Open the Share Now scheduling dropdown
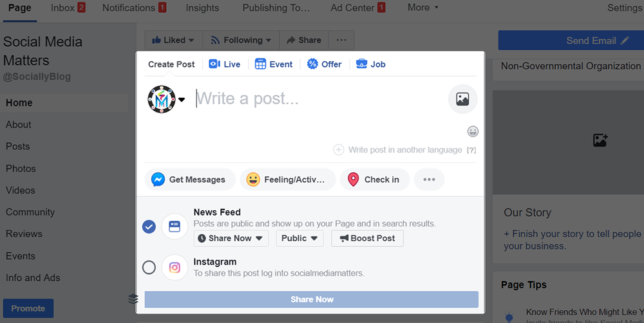The height and width of the screenshot is (323, 644). pos(231,239)
